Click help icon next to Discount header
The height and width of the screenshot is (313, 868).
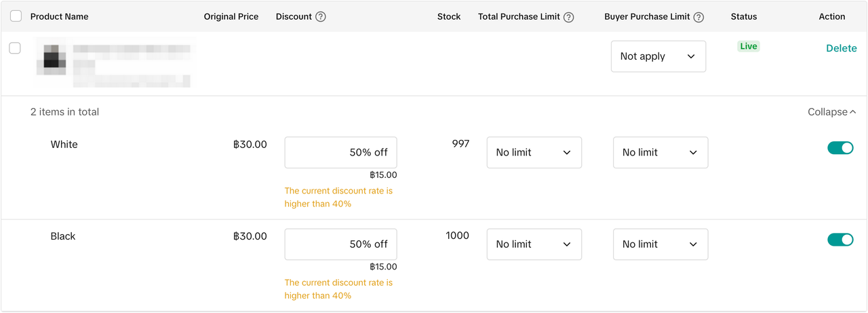[321, 17]
